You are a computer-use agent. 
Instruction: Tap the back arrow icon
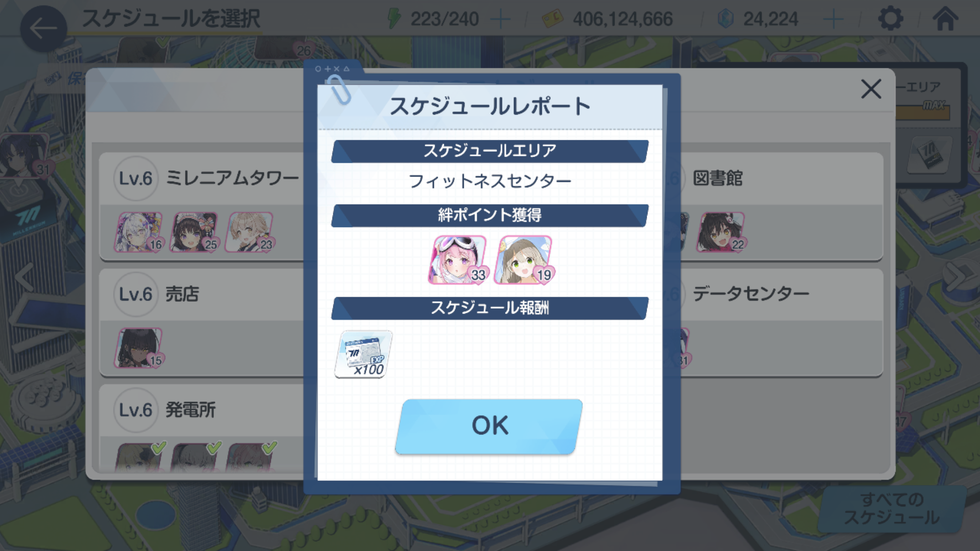[x=43, y=29]
